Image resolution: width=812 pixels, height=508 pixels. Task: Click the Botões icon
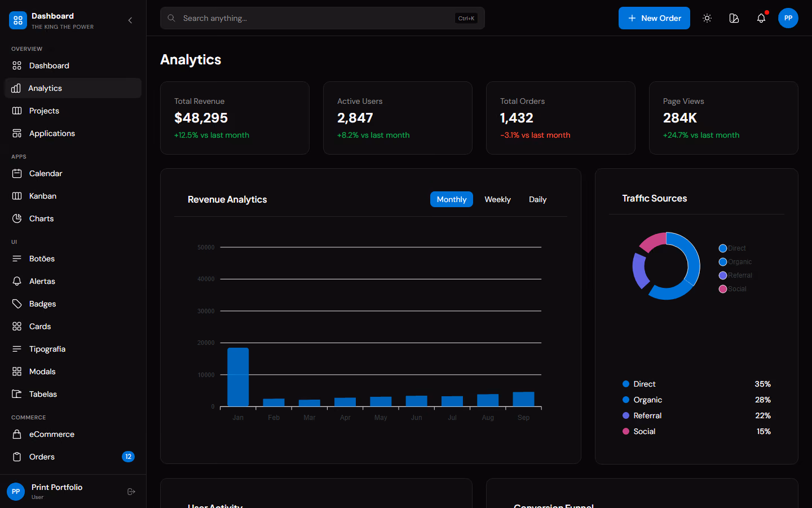tap(17, 259)
